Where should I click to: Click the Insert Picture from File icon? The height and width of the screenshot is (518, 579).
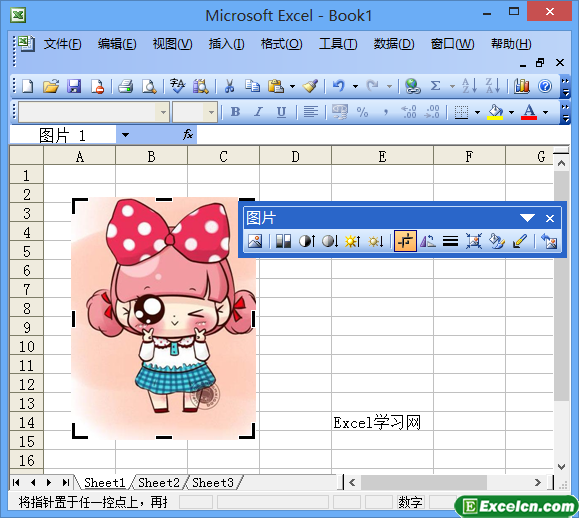point(255,241)
